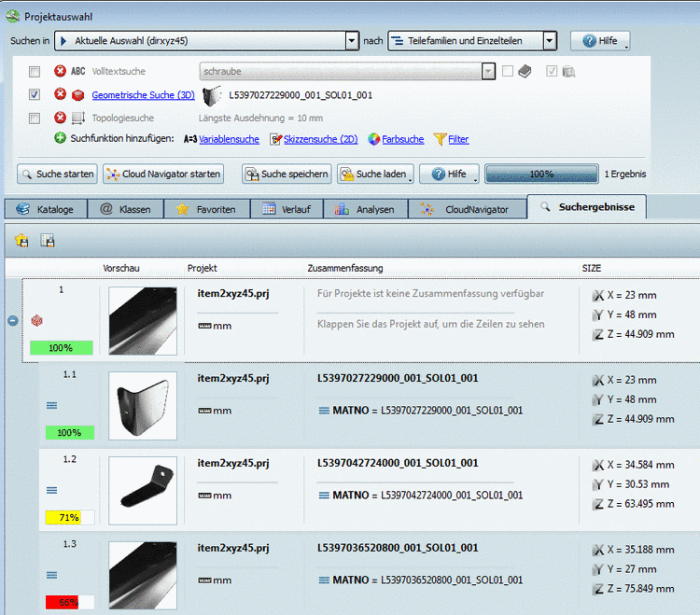Click the mm unit ruler icon in row 1.1
Image resolution: width=700 pixels, height=615 pixels.
tap(204, 411)
